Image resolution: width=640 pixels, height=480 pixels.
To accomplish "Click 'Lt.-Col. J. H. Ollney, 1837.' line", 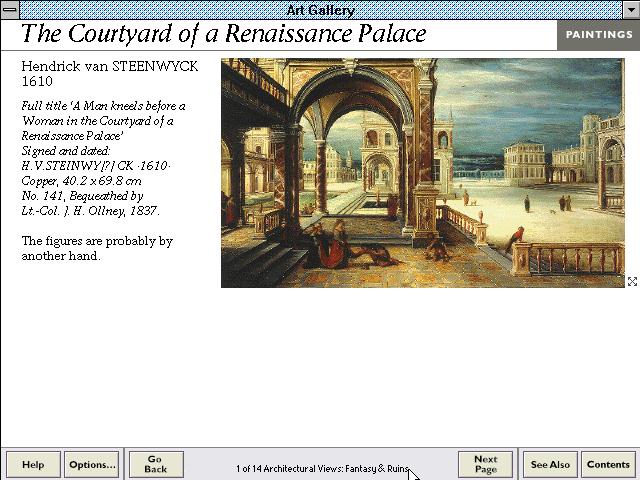I will 91,211.
